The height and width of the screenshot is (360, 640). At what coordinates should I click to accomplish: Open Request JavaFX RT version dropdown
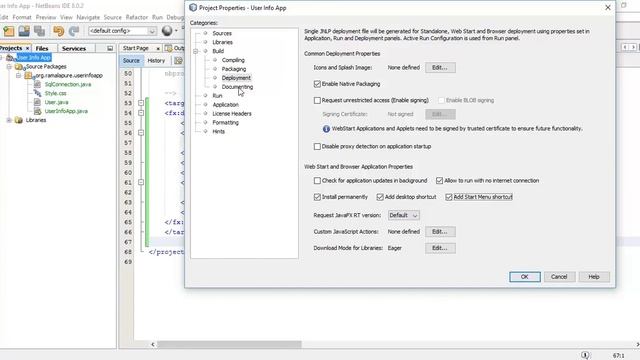403,215
